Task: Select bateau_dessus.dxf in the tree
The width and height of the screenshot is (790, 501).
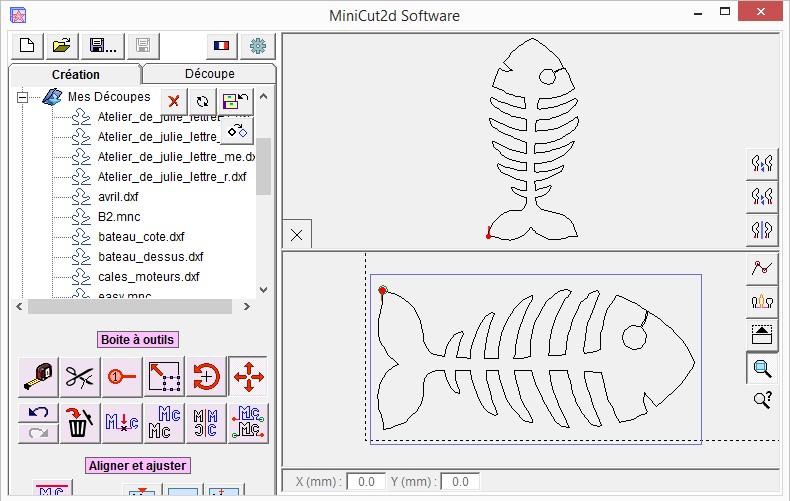Action: (151, 257)
